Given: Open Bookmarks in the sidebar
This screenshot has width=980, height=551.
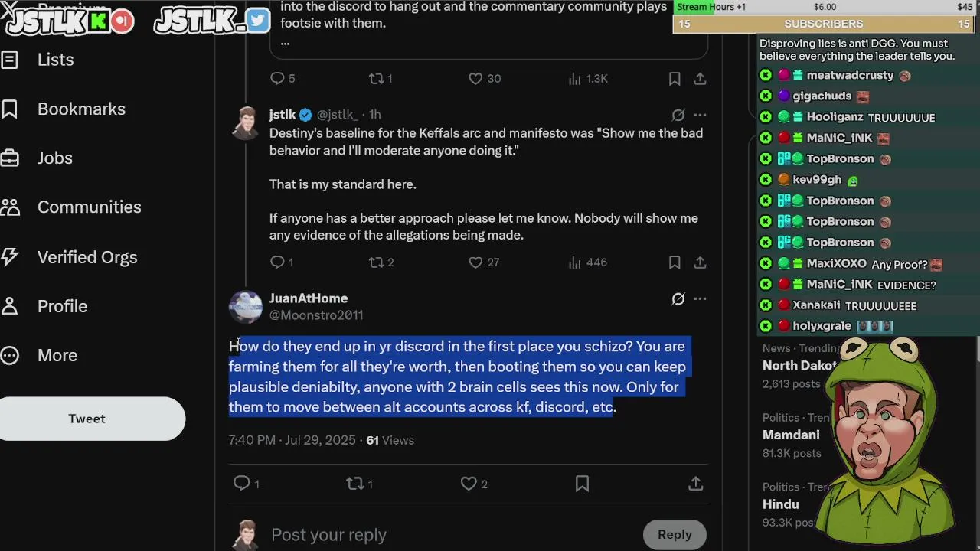Looking at the screenshot, I should point(64,109).
